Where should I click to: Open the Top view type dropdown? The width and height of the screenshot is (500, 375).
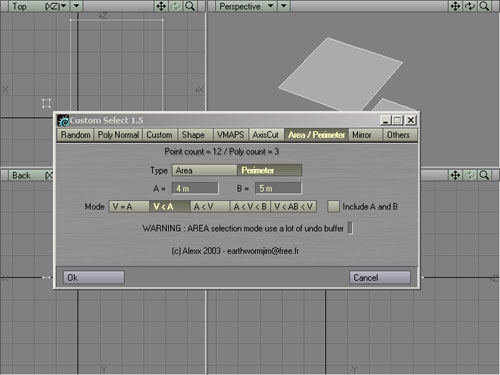pyautogui.click(x=63, y=6)
